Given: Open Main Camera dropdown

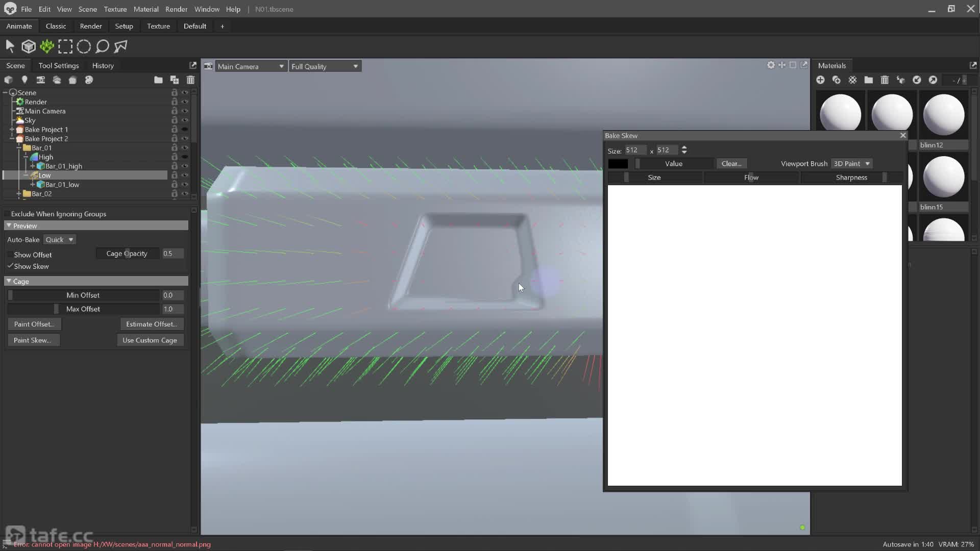Looking at the screenshot, I should [x=250, y=66].
